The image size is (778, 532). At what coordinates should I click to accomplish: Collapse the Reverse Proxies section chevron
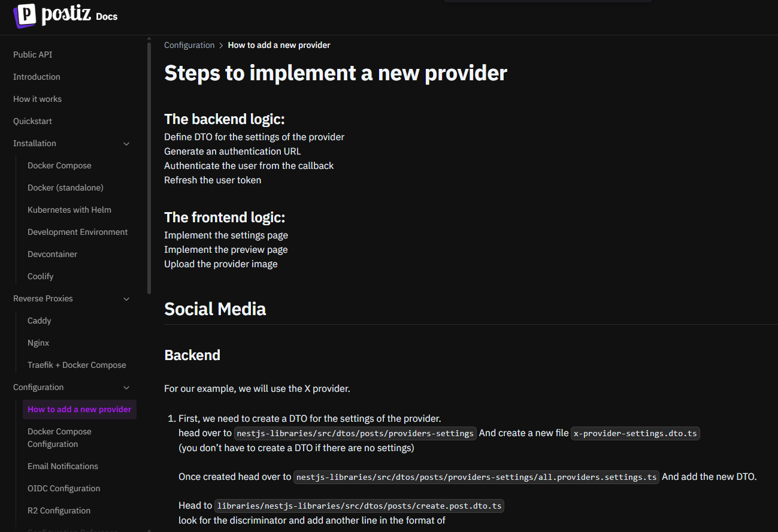click(126, 299)
